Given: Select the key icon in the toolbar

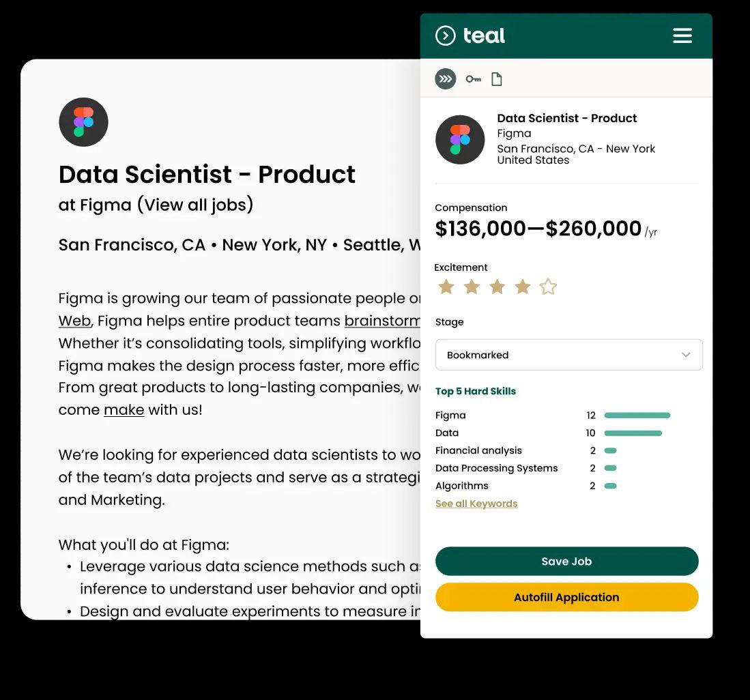Looking at the screenshot, I should point(473,78).
